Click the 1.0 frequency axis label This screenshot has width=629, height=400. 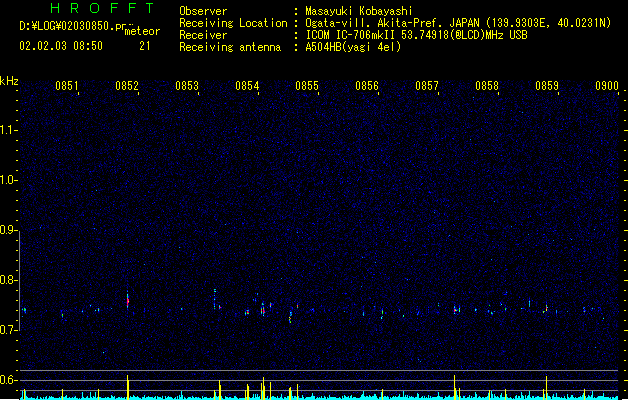coord(8,180)
